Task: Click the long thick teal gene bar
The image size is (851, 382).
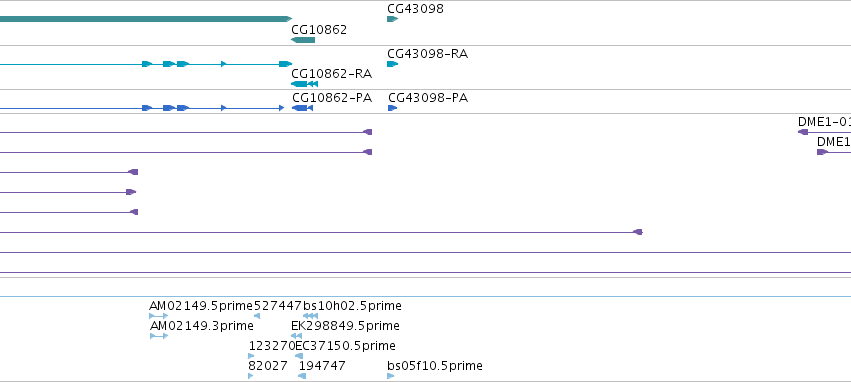Action: (146, 19)
